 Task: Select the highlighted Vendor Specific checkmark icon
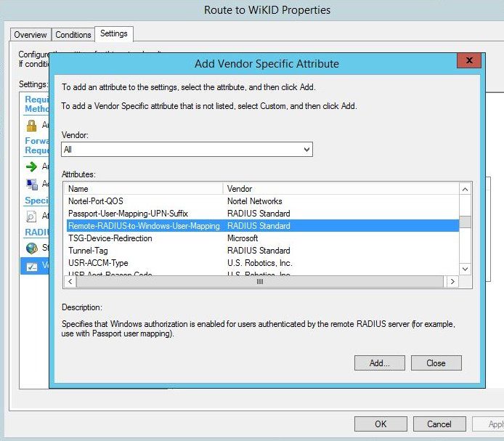(32, 267)
